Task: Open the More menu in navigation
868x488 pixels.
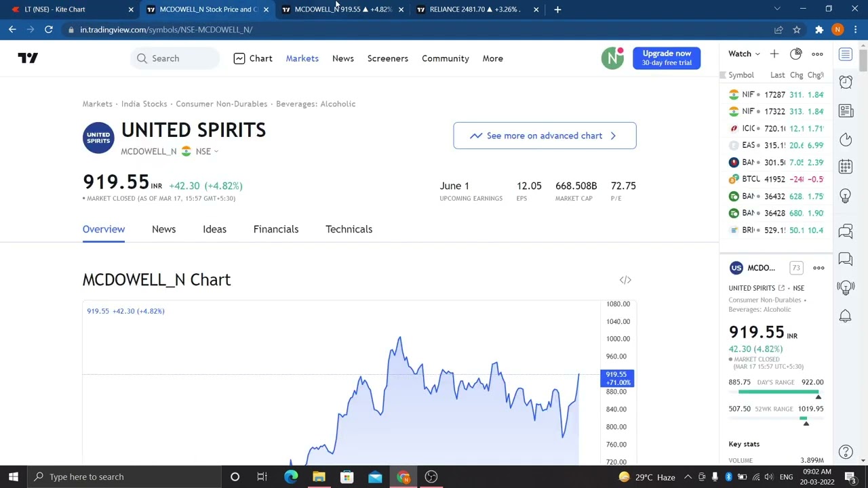Action: pos(492,58)
